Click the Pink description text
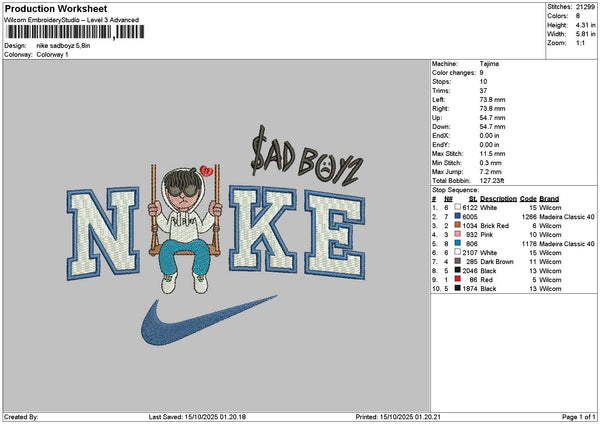This screenshot has width=600, height=424. point(486,235)
